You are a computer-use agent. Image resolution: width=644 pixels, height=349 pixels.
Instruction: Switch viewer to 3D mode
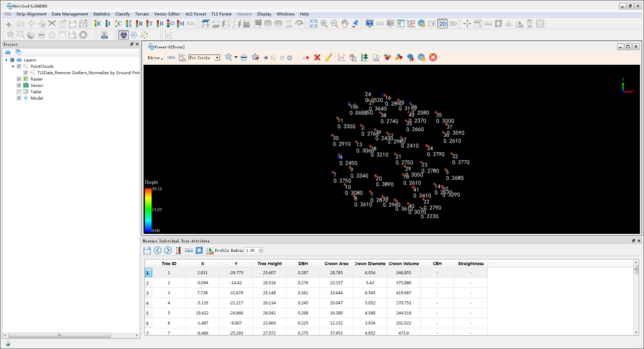tap(453, 23)
